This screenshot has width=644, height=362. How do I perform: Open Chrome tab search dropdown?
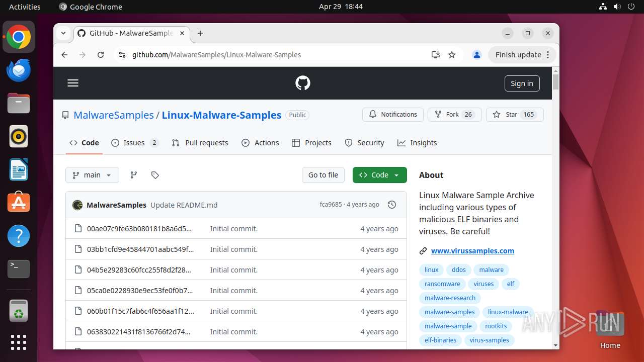63,33
